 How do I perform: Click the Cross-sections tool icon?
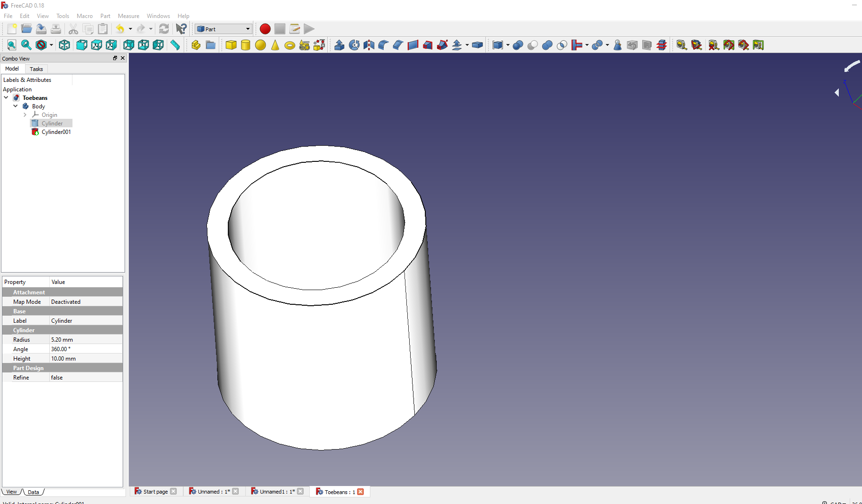coord(662,45)
